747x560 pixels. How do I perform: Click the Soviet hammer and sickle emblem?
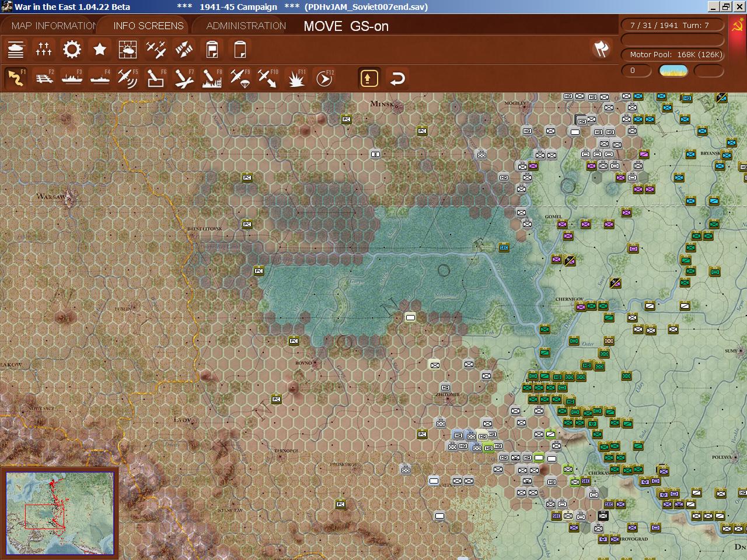click(737, 26)
